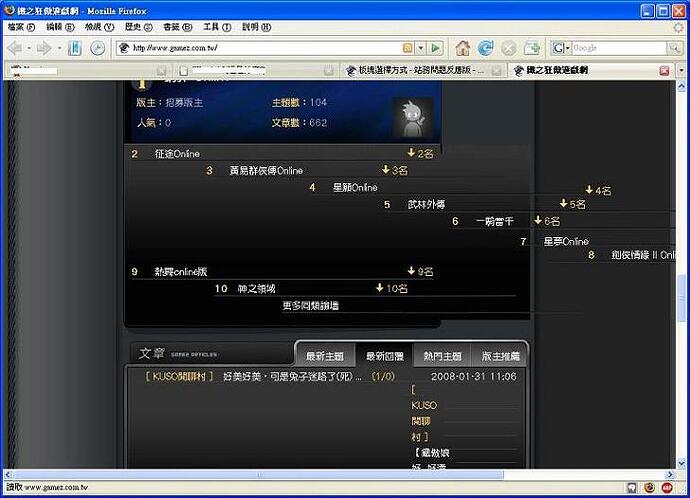Open a new tab with plus icon
This screenshot has width=690, height=498.
pos(532,48)
